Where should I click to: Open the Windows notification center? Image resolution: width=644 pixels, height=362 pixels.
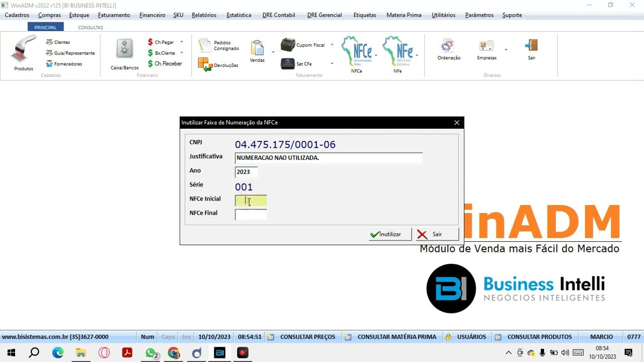click(x=628, y=353)
